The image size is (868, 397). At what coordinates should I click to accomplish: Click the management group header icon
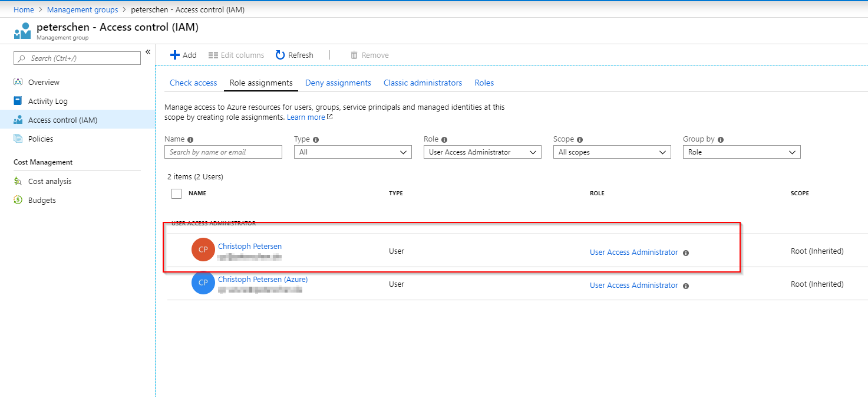(22, 31)
